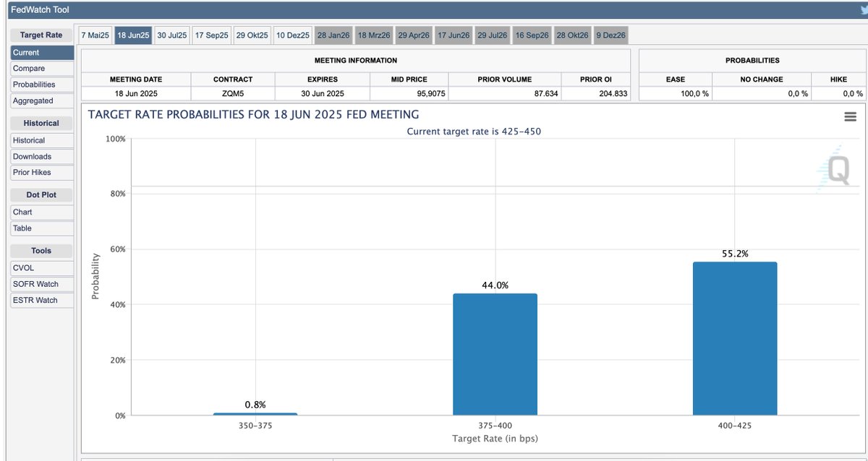Click the MEETING INFORMATION table header
Image resolution: width=868 pixels, height=461 pixels.
click(356, 61)
